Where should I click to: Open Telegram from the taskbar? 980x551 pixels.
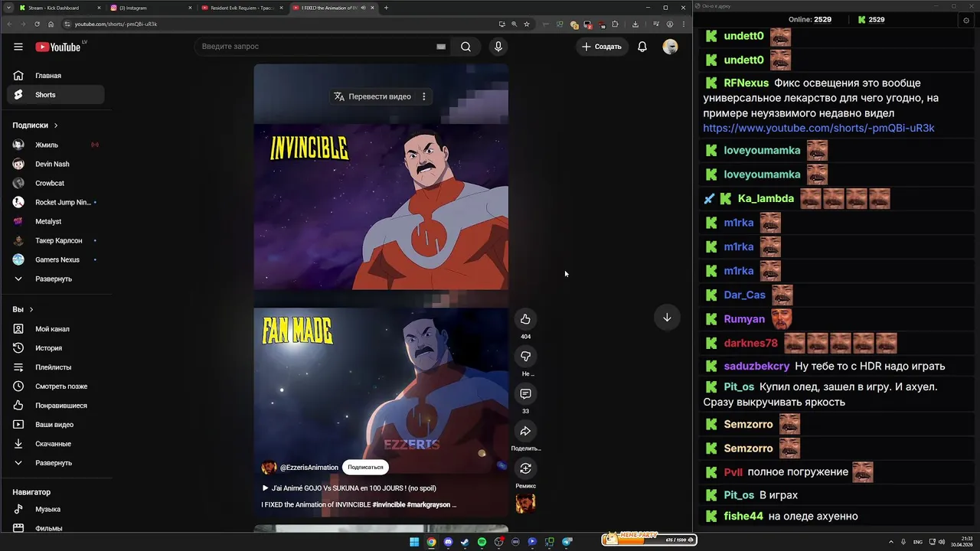point(567,542)
